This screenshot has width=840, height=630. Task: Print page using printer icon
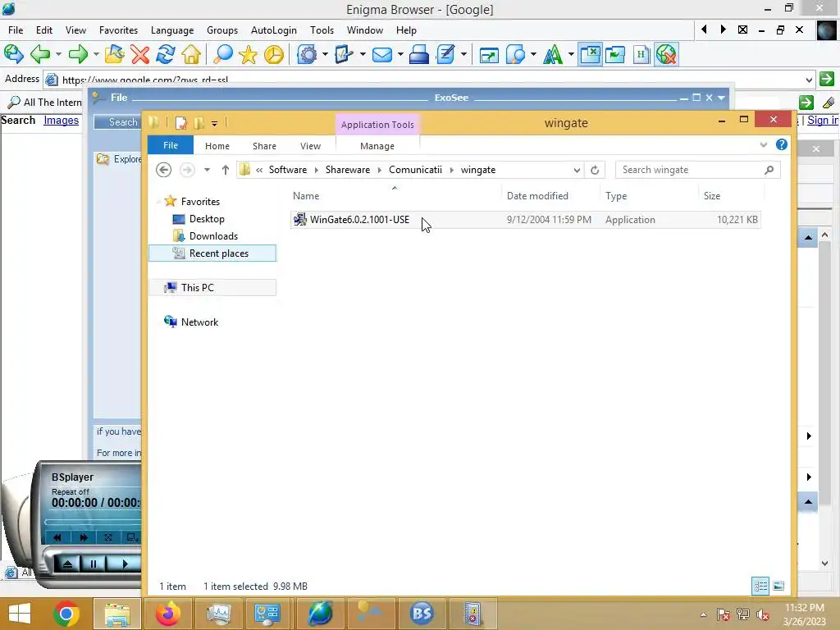click(x=419, y=54)
